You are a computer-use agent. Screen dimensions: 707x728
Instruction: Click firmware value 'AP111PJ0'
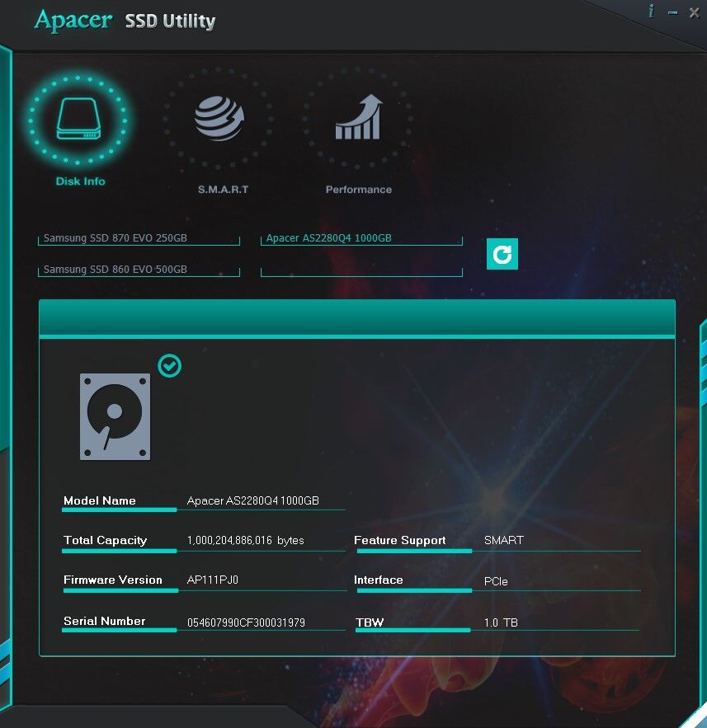point(212,580)
